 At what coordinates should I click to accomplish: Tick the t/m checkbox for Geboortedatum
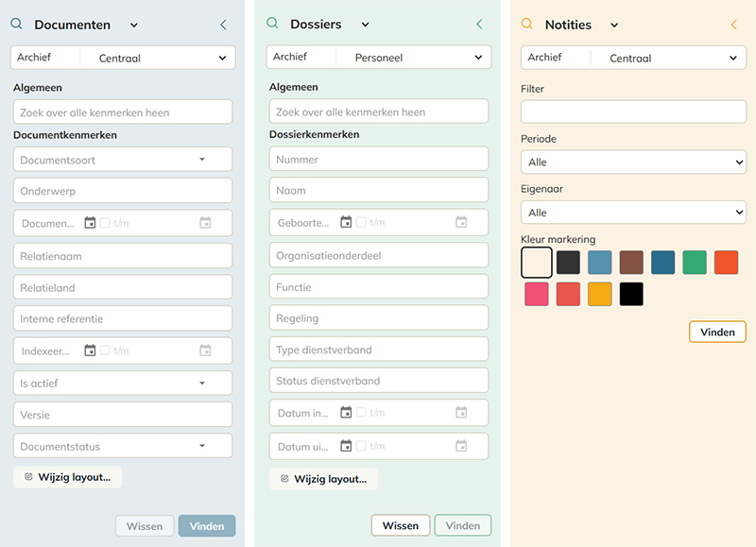click(361, 222)
